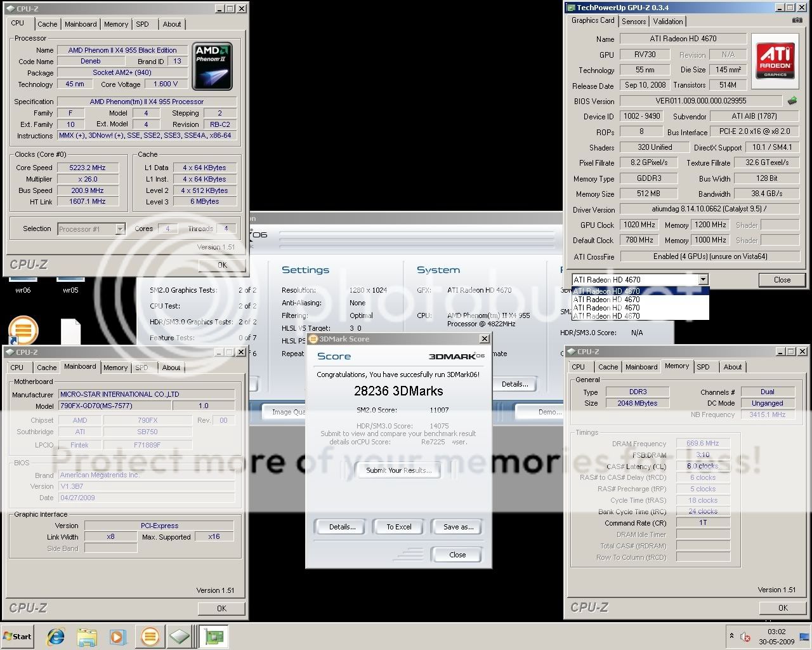Viewport: 812px width, 650px height.
Task: Click the orange round app taskbar button
Action: (150, 637)
